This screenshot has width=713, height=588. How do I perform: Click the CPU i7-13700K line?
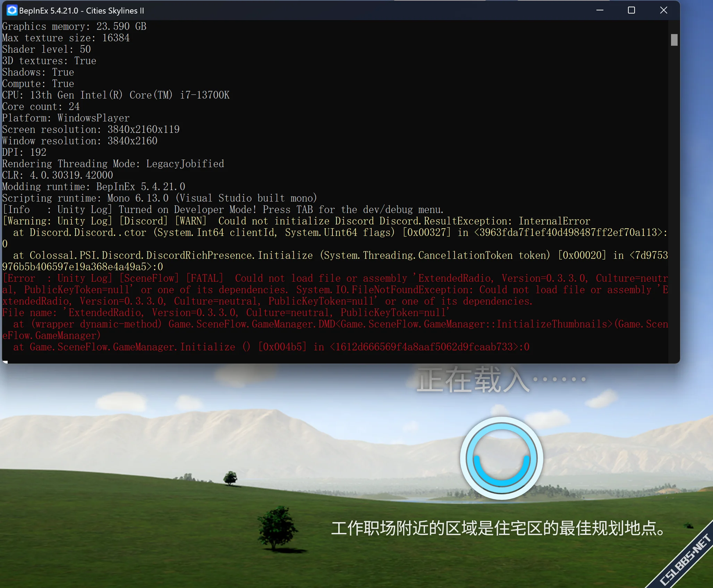[x=116, y=95]
